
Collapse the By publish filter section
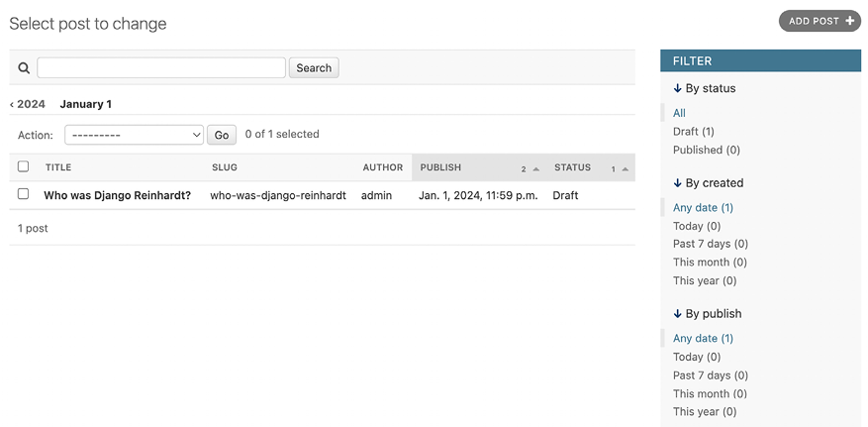pyautogui.click(x=707, y=314)
